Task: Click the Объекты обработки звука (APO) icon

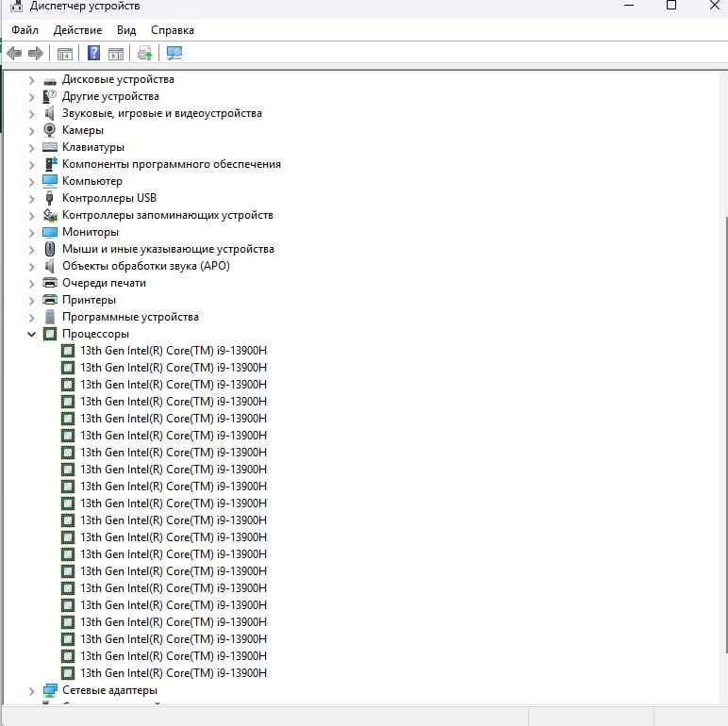Action: click(50, 266)
